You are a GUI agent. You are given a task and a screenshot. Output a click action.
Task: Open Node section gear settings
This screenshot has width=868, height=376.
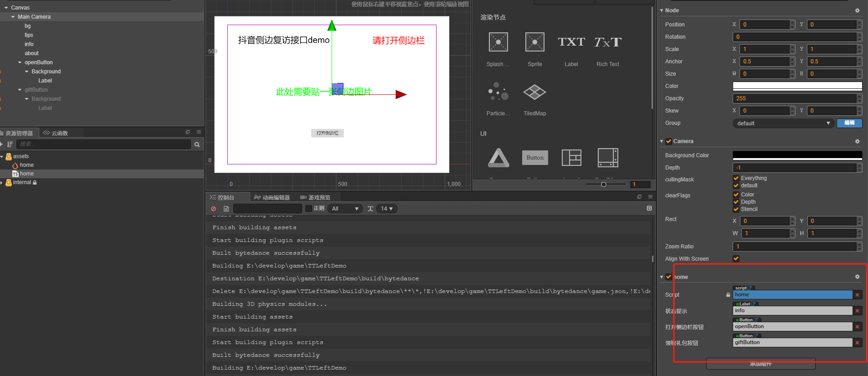click(857, 10)
